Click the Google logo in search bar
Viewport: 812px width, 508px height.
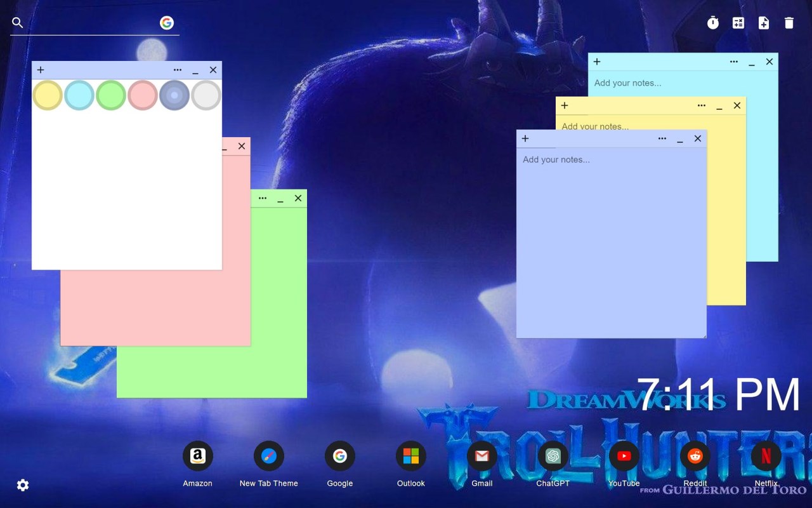pos(167,23)
